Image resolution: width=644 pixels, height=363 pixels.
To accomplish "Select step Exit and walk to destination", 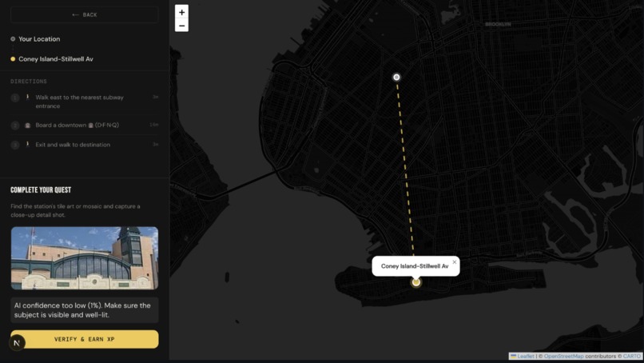I will 84,145.
